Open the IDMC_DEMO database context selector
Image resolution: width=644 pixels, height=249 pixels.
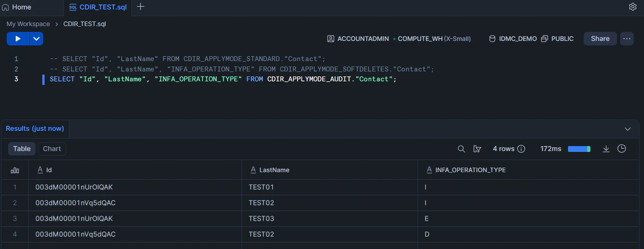pyautogui.click(x=513, y=39)
